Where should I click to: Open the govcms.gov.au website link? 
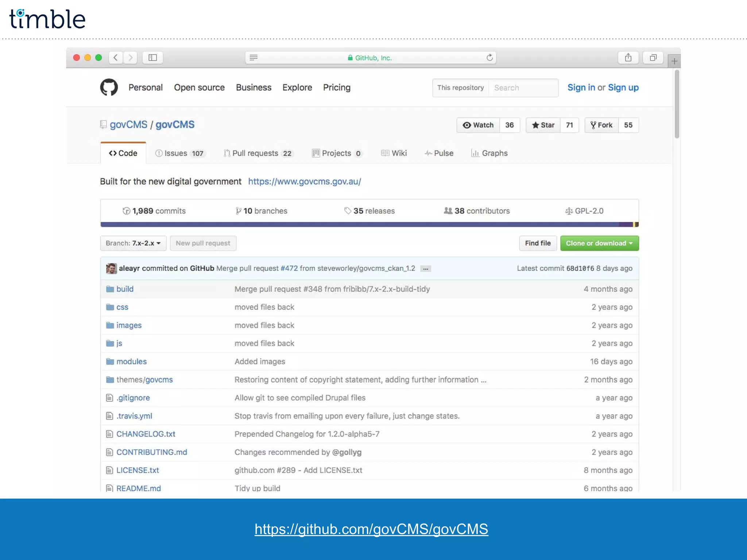304,182
